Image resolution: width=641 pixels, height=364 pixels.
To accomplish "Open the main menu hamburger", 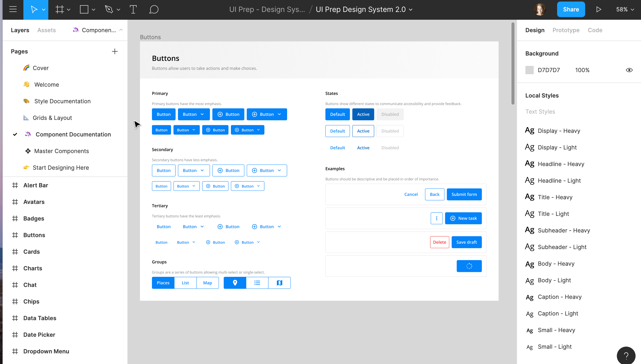I will (x=13, y=9).
